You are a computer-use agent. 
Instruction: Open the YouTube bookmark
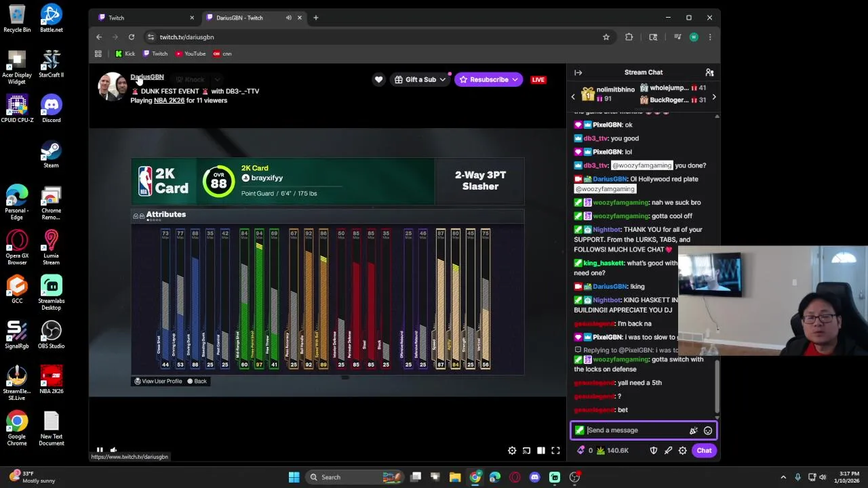pyautogui.click(x=190, y=54)
